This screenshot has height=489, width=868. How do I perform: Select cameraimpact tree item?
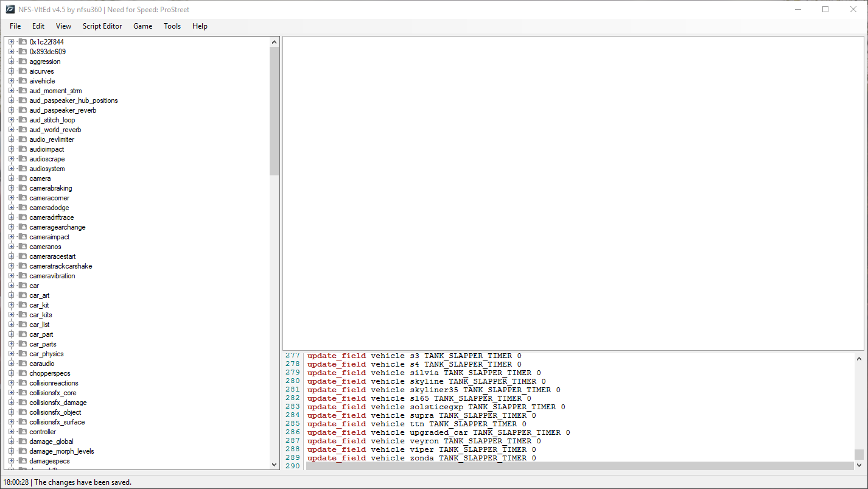(49, 237)
